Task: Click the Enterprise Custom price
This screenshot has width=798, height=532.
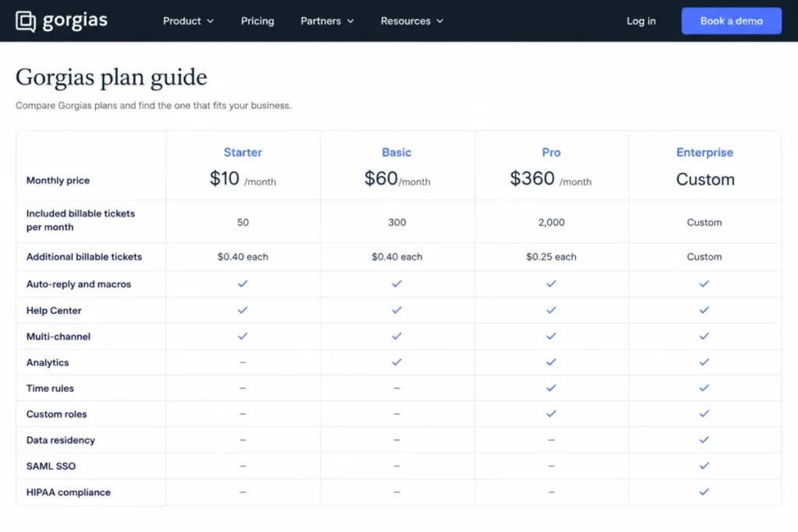Action: click(x=704, y=179)
